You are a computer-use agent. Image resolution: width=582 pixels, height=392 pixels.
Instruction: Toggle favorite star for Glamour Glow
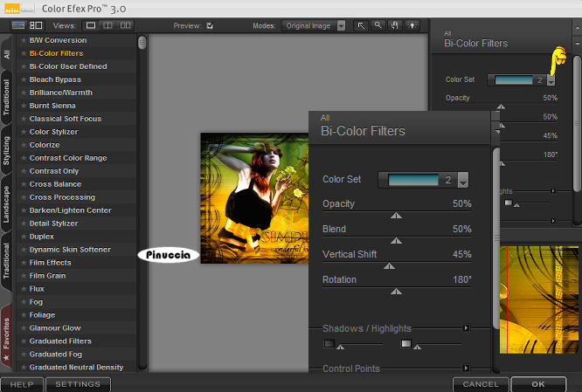[24, 328]
